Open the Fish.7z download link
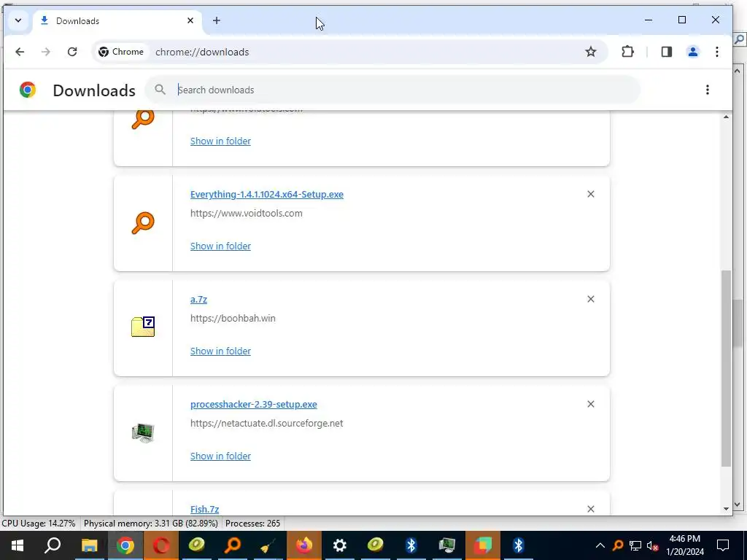Screen dimensions: 747x560 tap(205, 509)
